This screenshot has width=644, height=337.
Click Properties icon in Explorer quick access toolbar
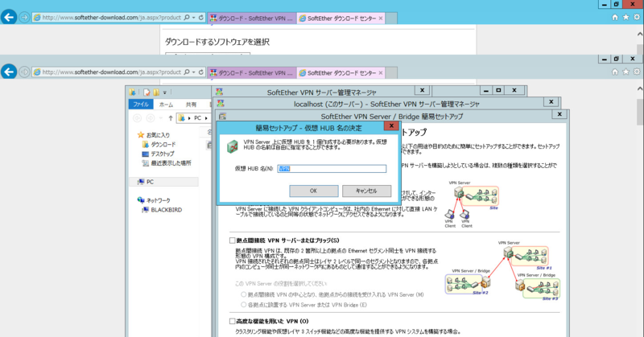pos(147,92)
